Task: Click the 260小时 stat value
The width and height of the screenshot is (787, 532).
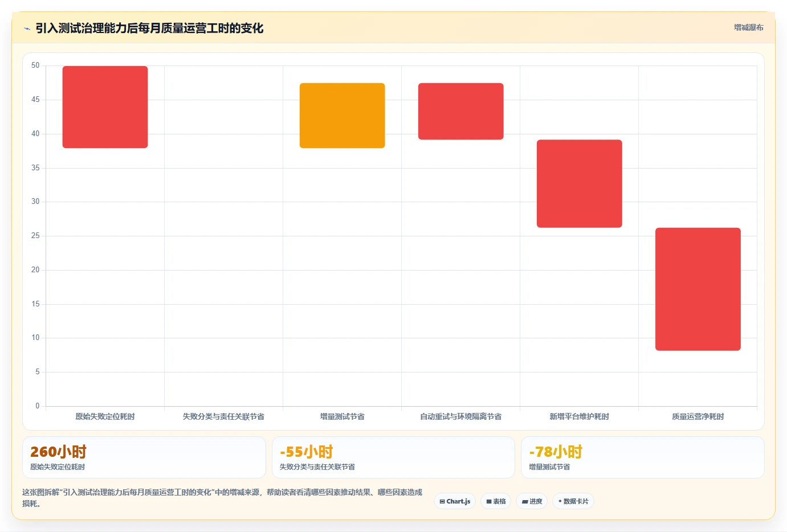Action: (58, 452)
